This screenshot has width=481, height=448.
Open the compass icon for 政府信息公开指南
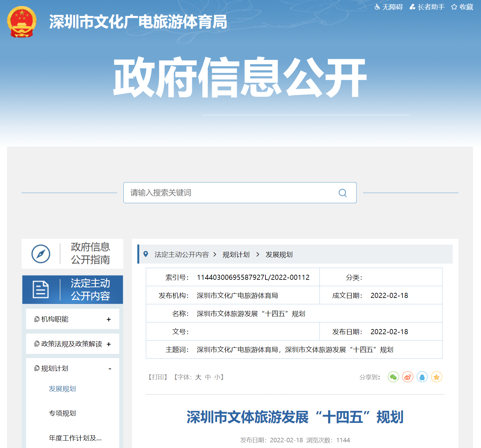tap(41, 254)
